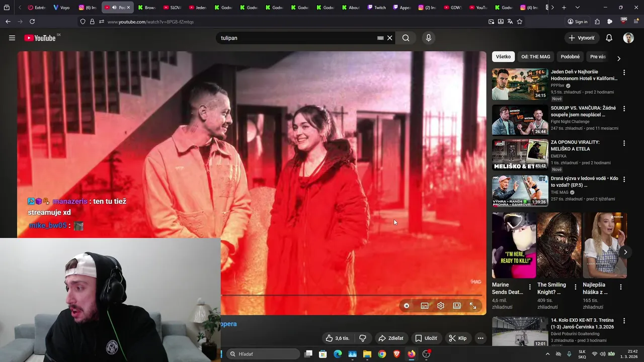
Task: Reload the page in Firefox
Action: point(32,22)
